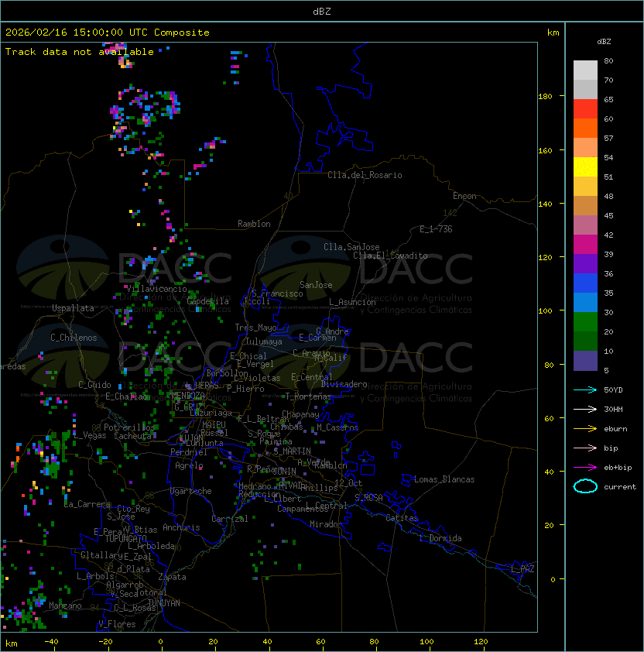Viewport: 644px width, 652px height.
Task: Select the Uspallata label on the map
Action: pos(73,308)
